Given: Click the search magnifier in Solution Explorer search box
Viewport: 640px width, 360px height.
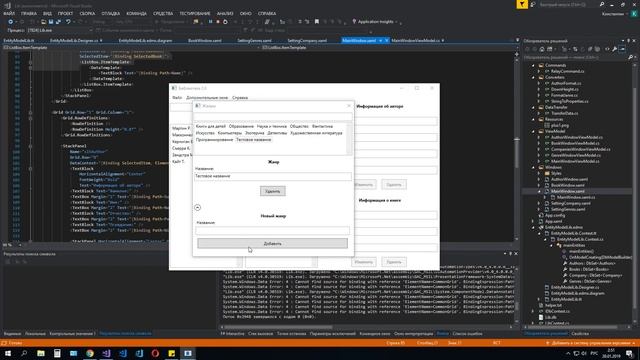Looking at the screenshot, I should click(x=630, y=58).
